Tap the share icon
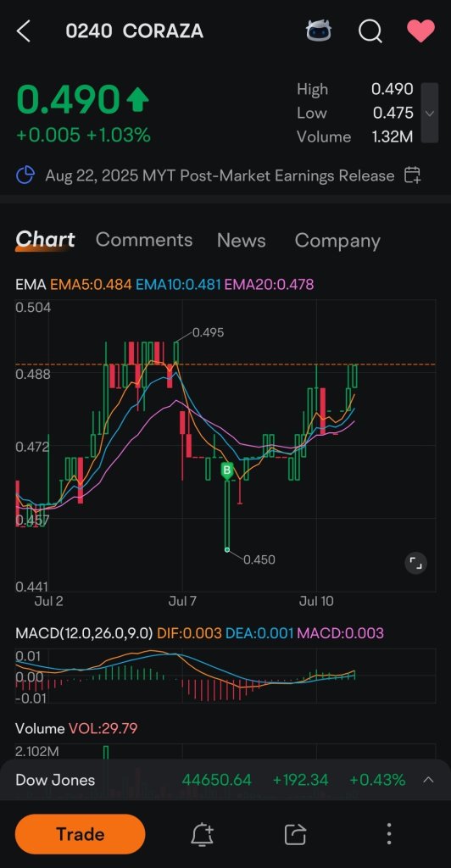The width and height of the screenshot is (451, 868). coord(296,834)
